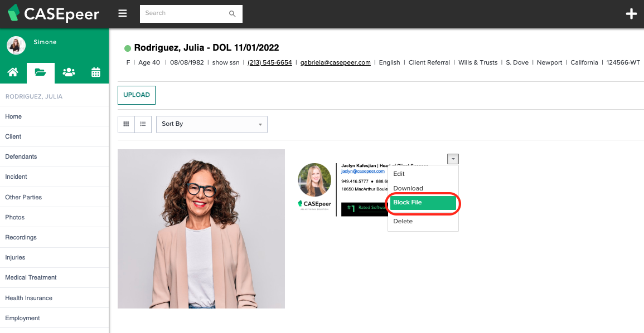The height and width of the screenshot is (333, 644).
Task: Open the file options caret menu
Action: click(x=453, y=159)
